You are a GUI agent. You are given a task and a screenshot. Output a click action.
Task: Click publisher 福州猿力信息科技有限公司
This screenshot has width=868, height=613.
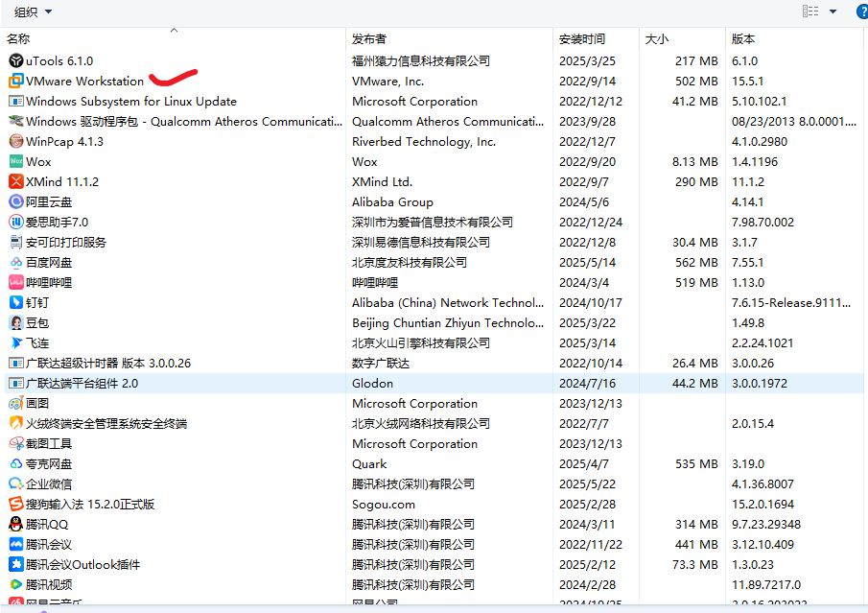coord(421,60)
